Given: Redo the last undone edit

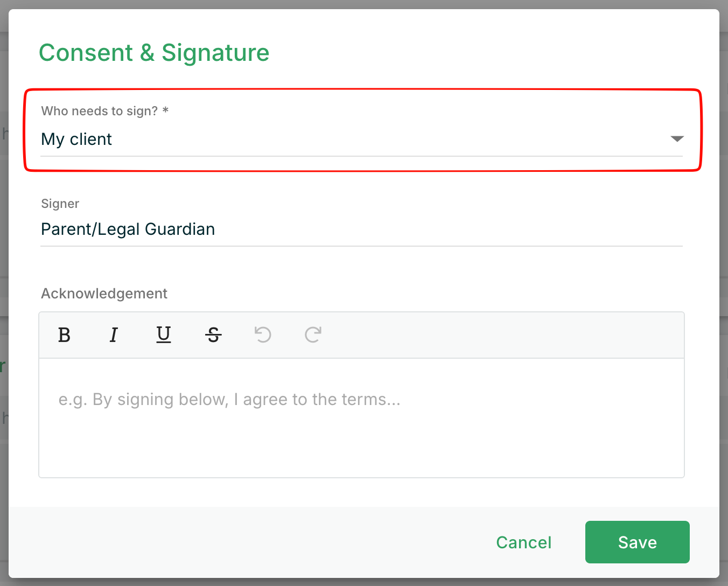Looking at the screenshot, I should tap(313, 335).
